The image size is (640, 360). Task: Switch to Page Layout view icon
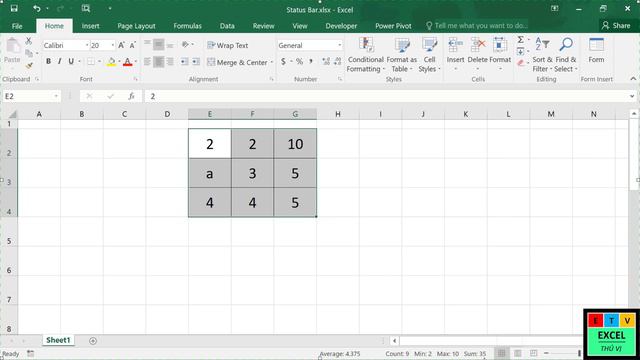pos(518,353)
